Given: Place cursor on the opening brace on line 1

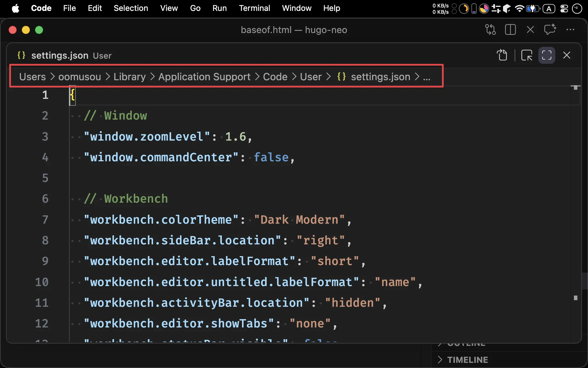Looking at the screenshot, I should tap(72, 95).
